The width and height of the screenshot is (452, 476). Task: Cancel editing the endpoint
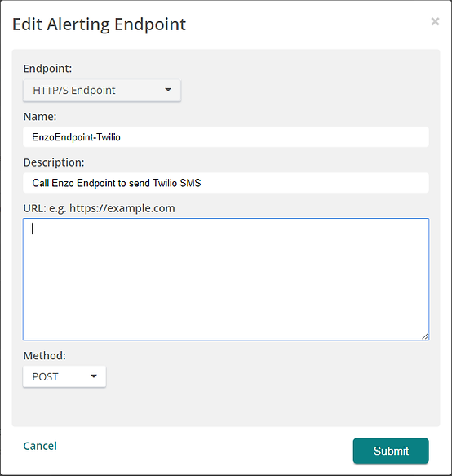point(40,446)
